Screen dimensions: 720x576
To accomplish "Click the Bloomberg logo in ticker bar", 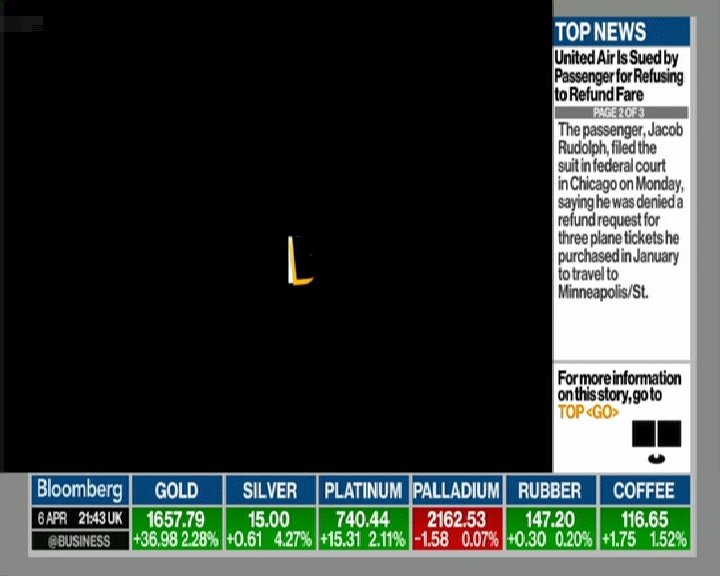I will tap(80, 490).
